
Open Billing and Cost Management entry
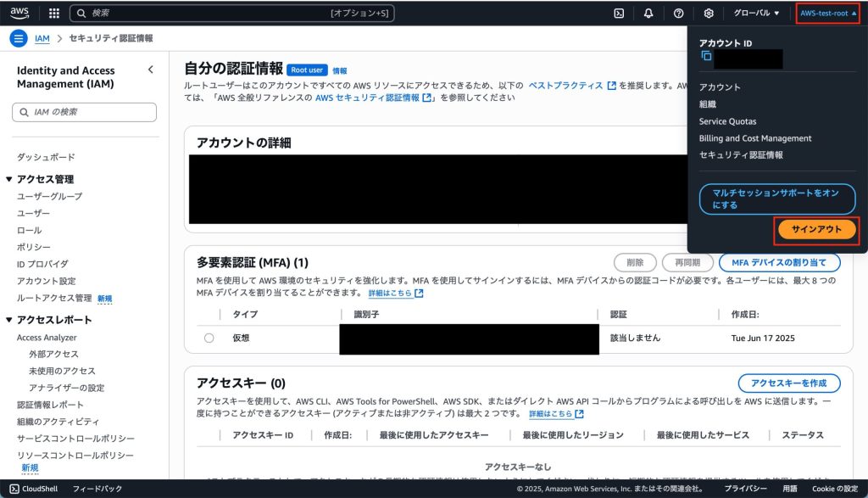(x=755, y=138)
